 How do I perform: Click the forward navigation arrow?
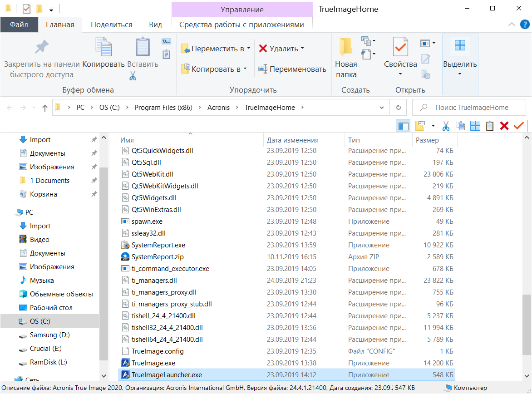click(23, 108)
